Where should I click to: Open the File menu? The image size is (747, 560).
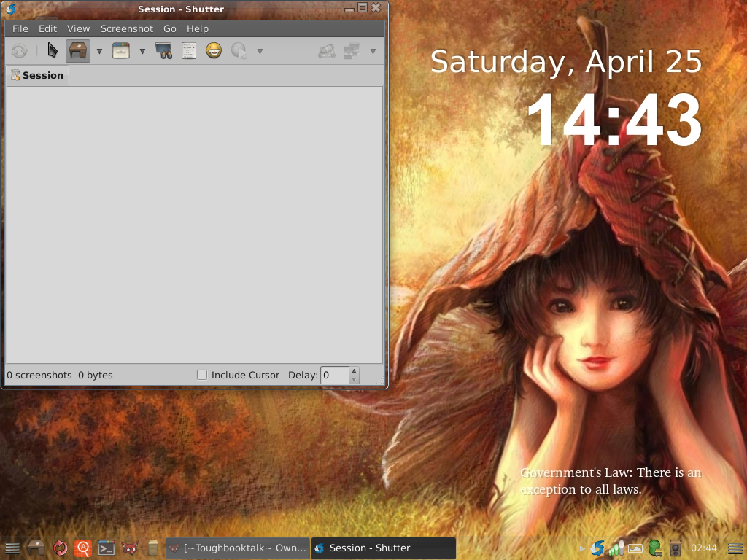click(x=20, y=28)
